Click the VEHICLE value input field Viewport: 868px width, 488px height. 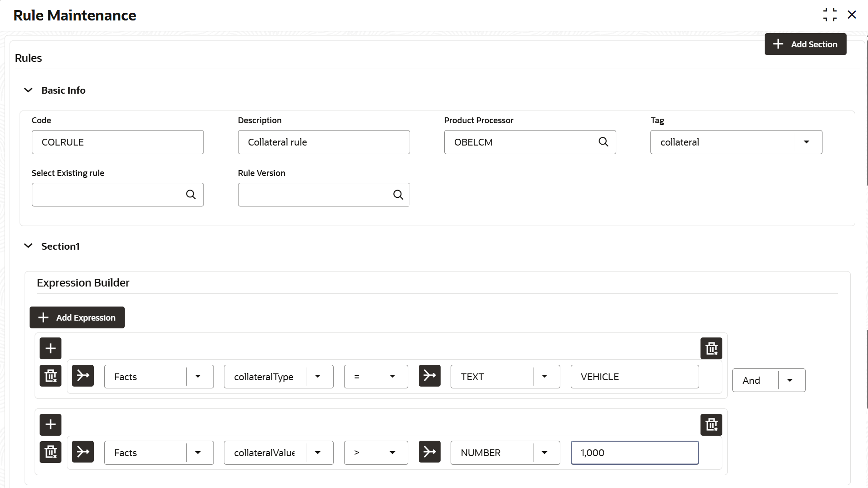pos(635,377)
